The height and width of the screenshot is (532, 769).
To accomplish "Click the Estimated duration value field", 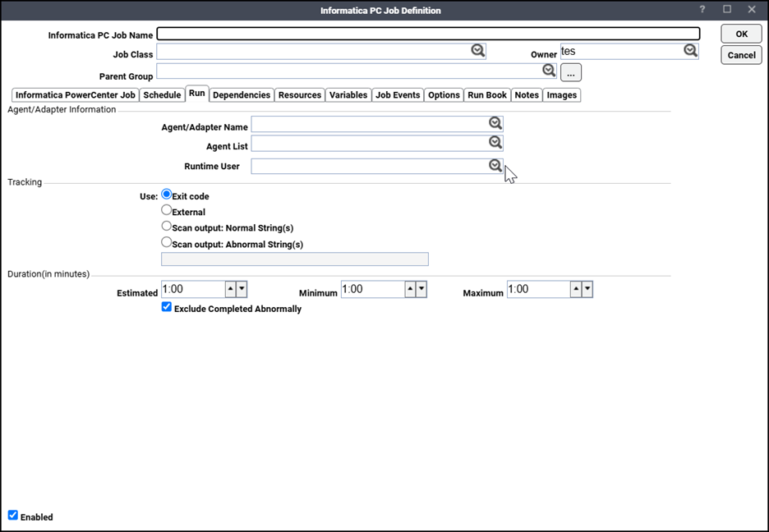I will [x=193, y=290].
